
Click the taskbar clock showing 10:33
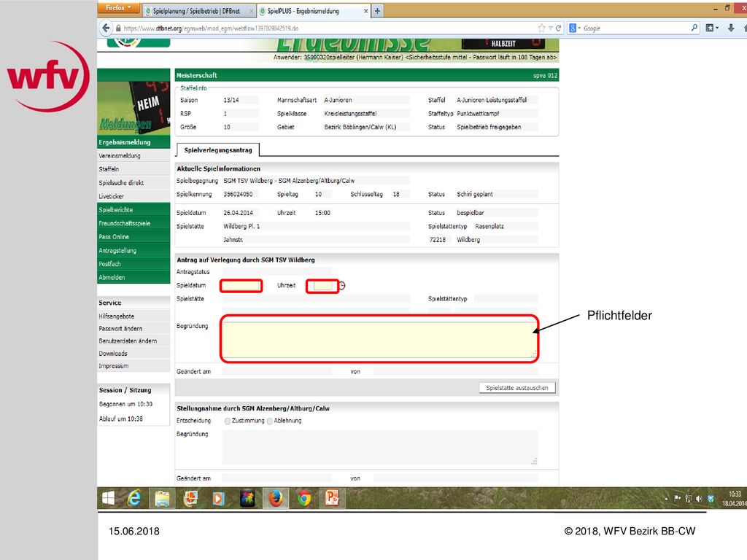735,499
